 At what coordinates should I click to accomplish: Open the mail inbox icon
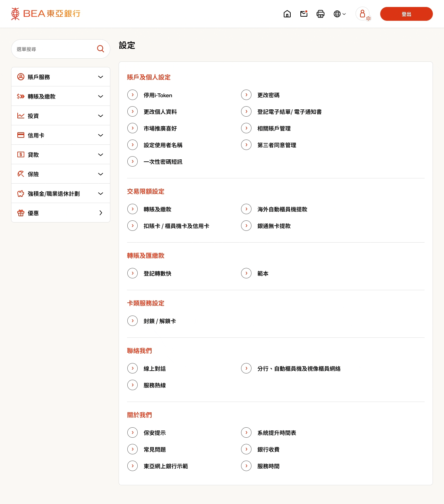pyautogui.click(x=304, y=14)
